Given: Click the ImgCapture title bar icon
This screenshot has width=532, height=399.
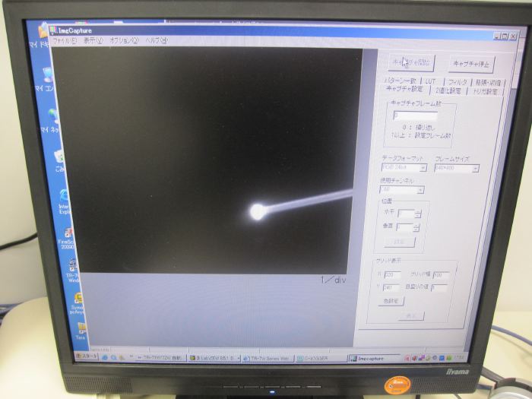Looking at the screenshot, I should 54,30.
